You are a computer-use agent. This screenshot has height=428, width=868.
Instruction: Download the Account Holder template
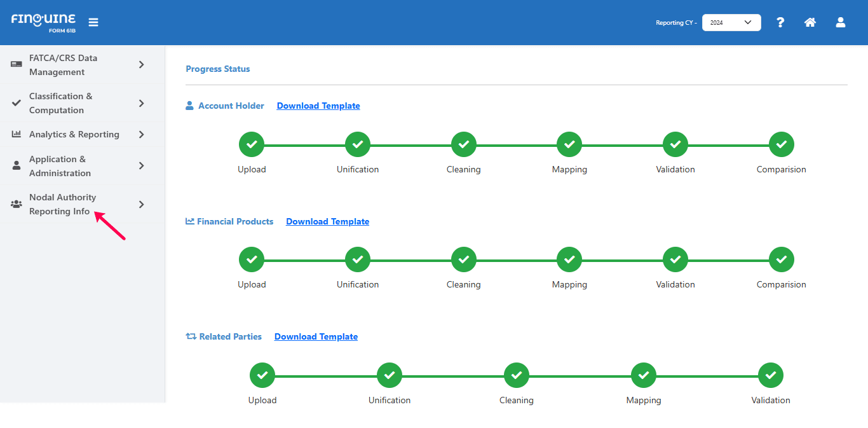(318, 106)
